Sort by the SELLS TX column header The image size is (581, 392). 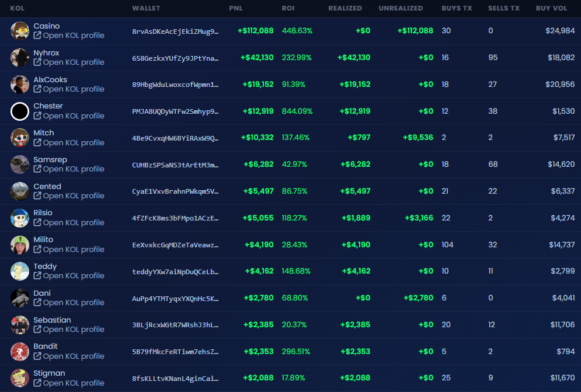coord(503,8)
